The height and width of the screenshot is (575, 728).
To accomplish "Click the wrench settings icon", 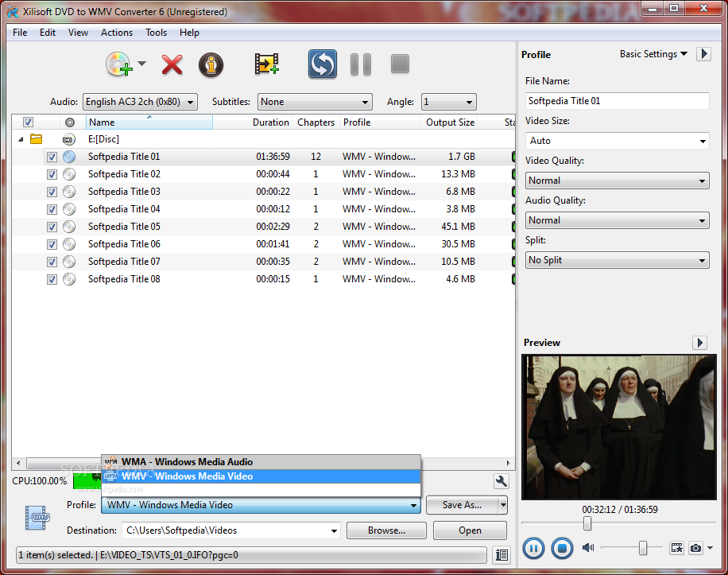I will [x=501, y=481].
